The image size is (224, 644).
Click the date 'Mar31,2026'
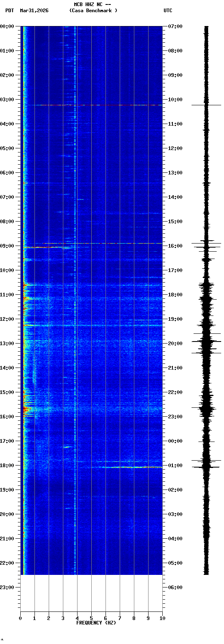point(34,11)
